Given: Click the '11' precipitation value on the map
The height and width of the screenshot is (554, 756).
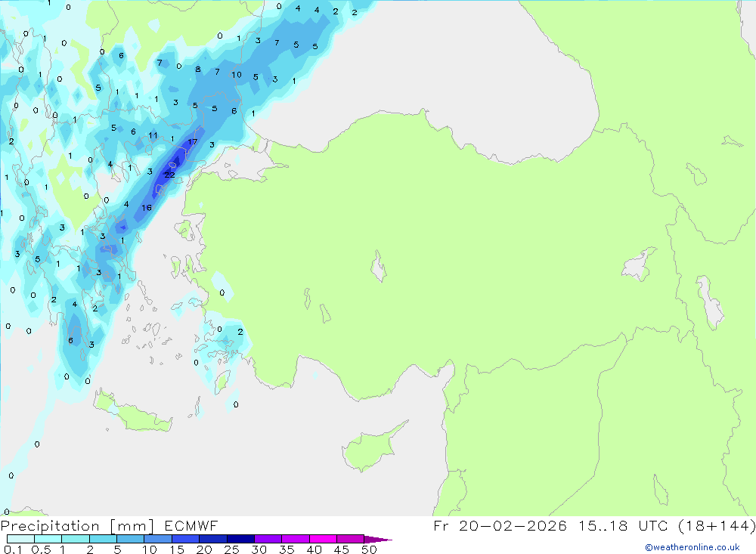Looking at the screenshot, I should point(153,135).
